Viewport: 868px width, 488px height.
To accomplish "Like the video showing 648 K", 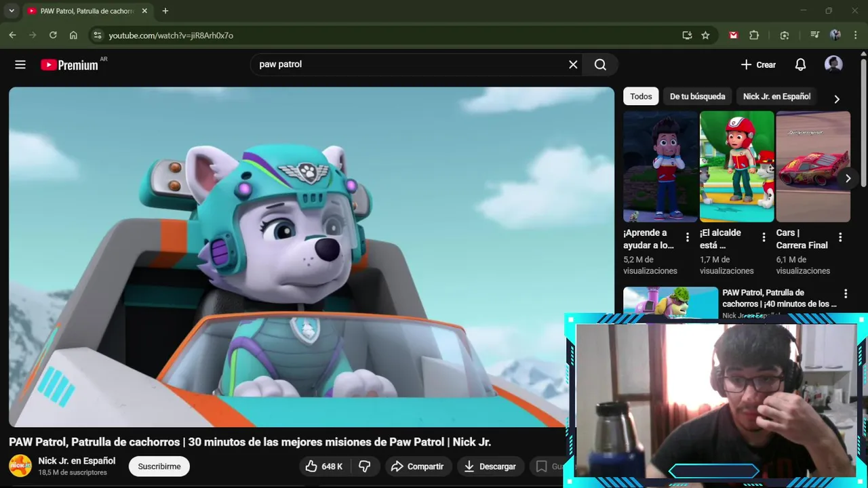I will tap(324, 466).
